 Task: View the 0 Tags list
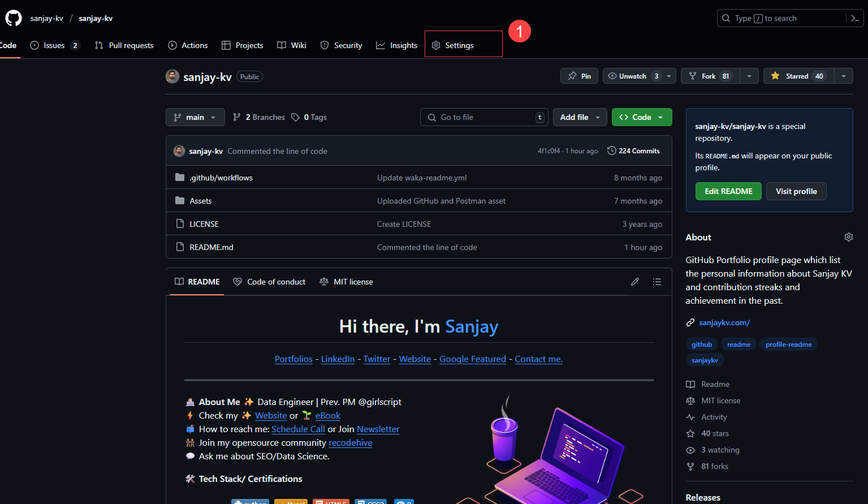click(x=309, y=117)
